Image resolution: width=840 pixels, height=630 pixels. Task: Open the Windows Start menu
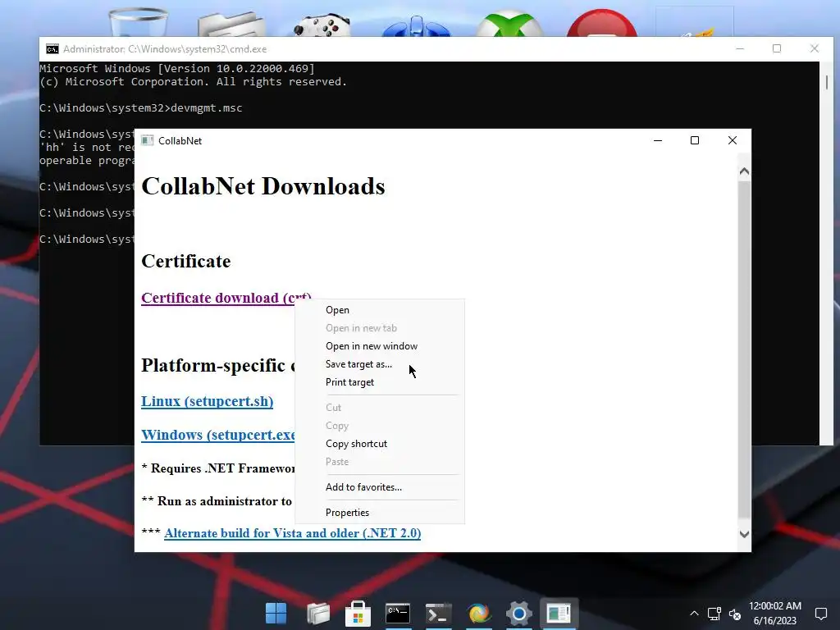coord(276,614)
